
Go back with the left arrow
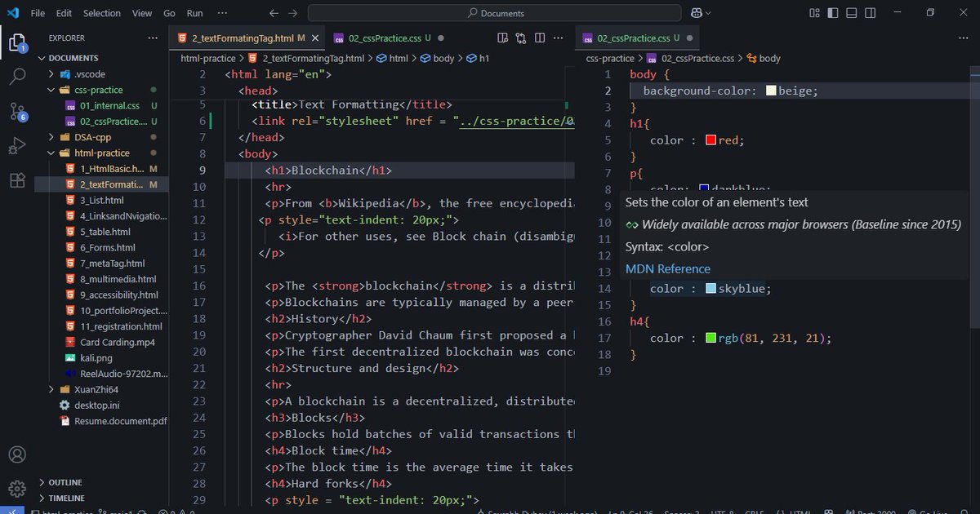(274, 13)
